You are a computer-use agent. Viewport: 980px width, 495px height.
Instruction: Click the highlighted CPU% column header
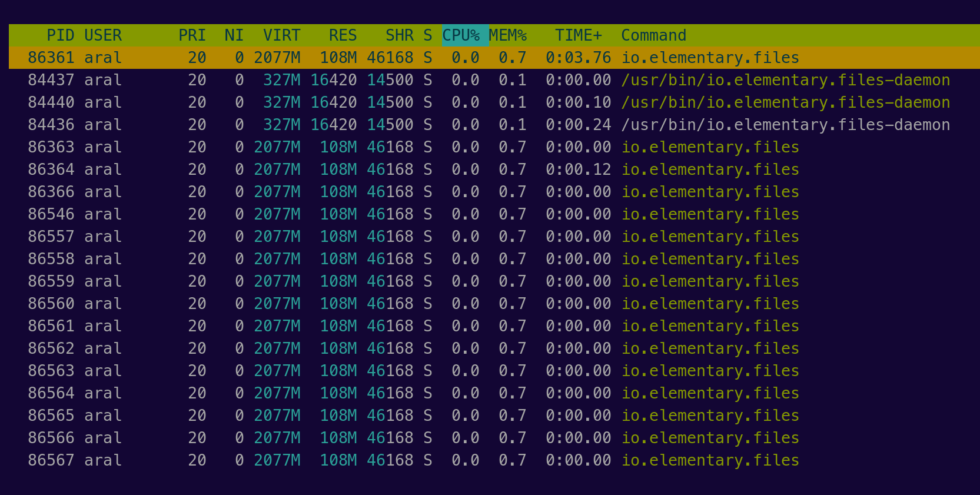[x=466, y=35]
